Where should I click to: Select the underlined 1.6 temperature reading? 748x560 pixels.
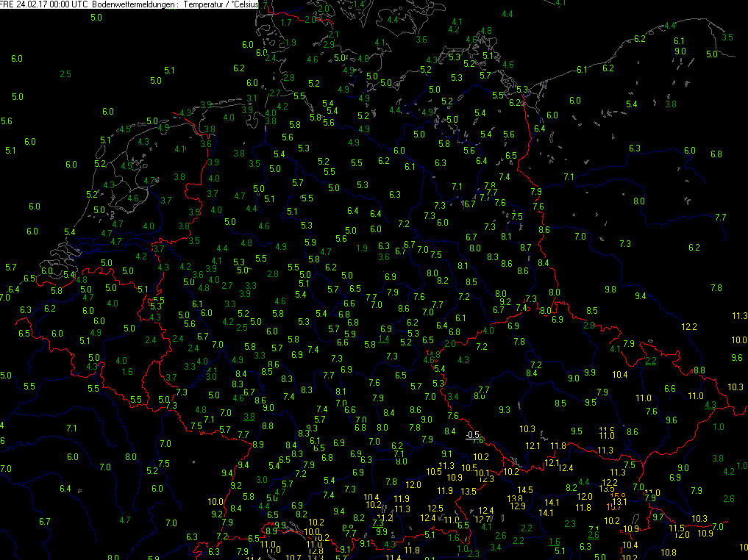tap(555, 542)
